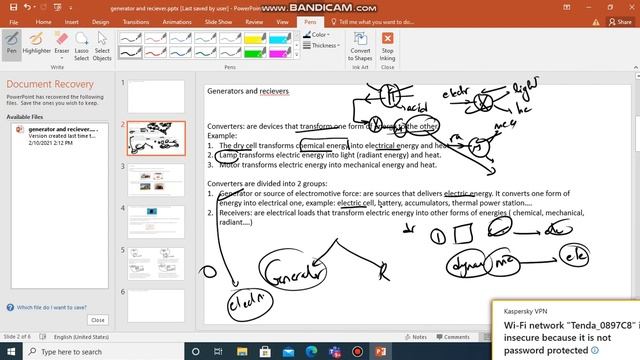Click the PowerPoint taskbar icon
This screenshot has height=360, width=640.
pyautogui.click(x=381, y=351)
